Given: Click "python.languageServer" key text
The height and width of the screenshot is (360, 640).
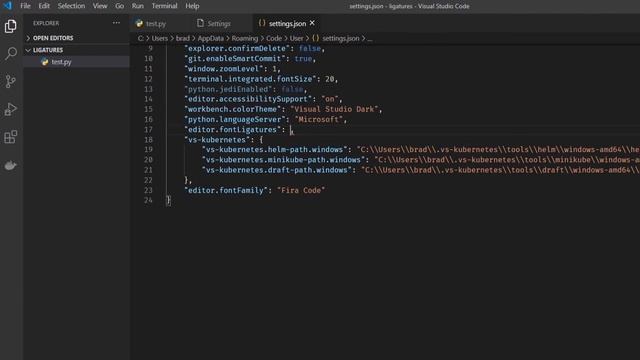Looking at the screenshot, I should point(235,120).
